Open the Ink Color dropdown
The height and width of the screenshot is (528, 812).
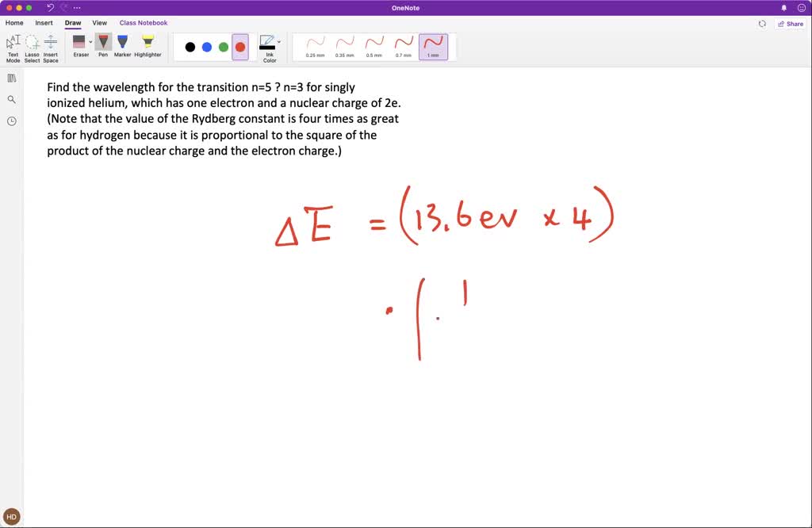pyautogui.click(x=270, y=46)
